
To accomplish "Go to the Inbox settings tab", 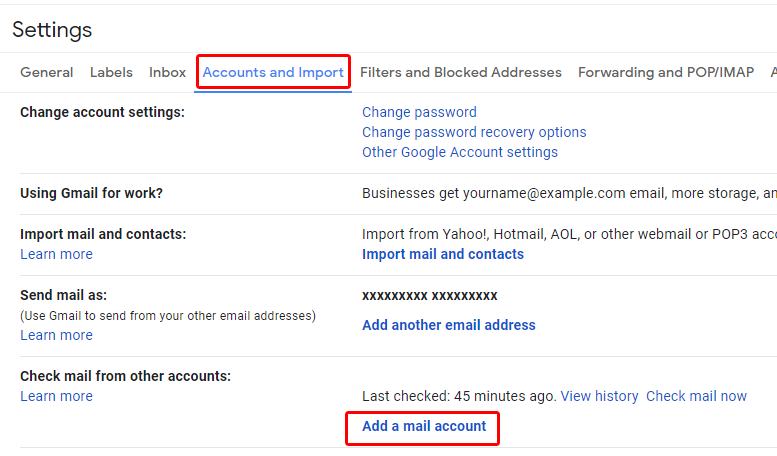I will pos(167,72).
